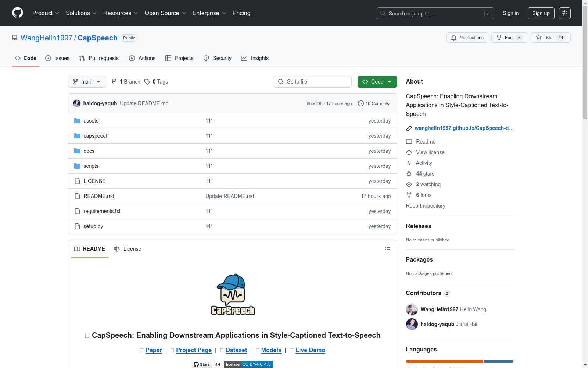The height and width of the screenshot is (368, 588).
Task: Click the Paper link in README
Action: [154, 350]
